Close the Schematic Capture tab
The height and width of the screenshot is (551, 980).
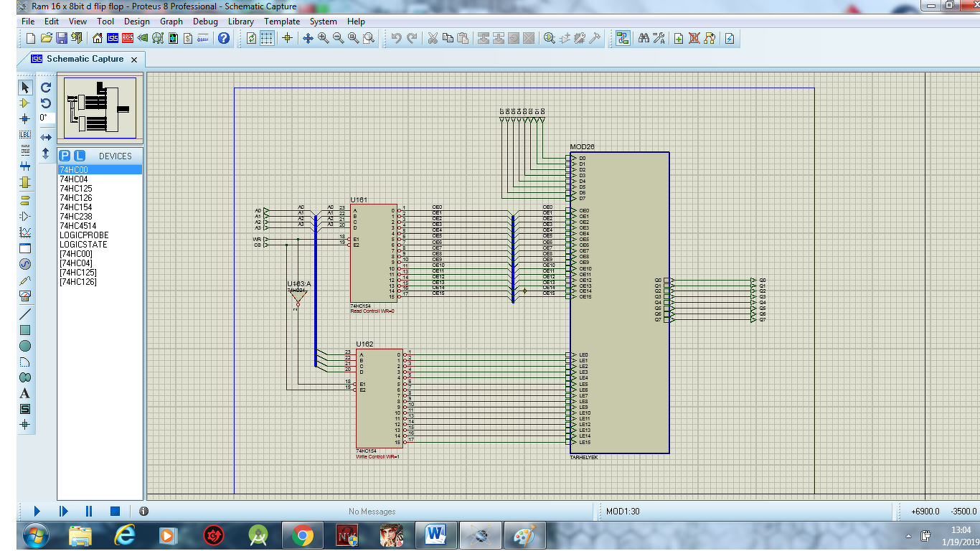(134, 60)
